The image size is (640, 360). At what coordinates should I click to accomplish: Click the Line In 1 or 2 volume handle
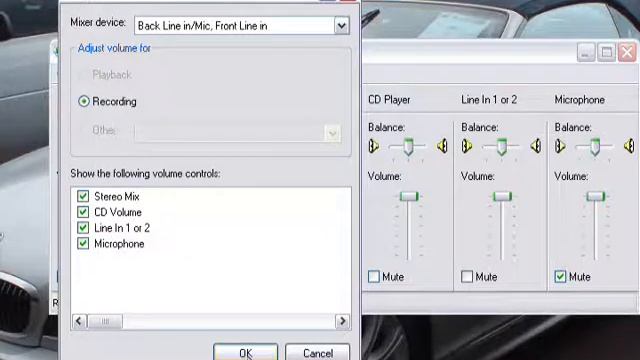[x=502, y=196]
